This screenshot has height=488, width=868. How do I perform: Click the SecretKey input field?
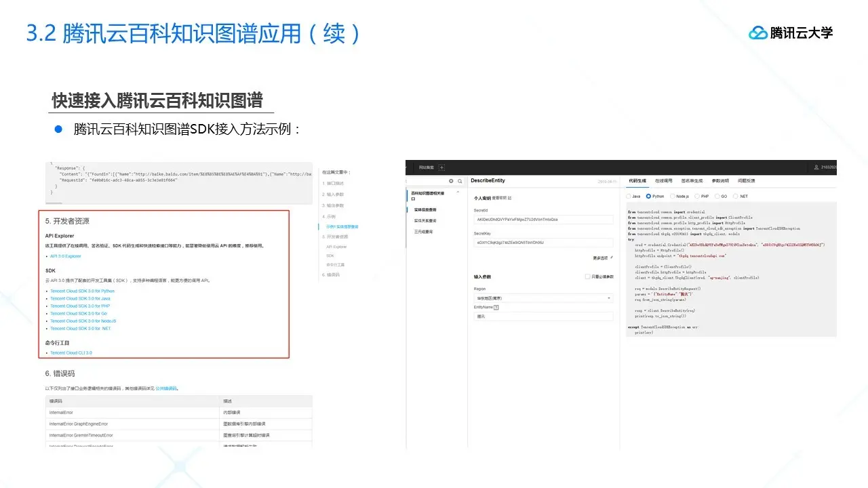542,242
